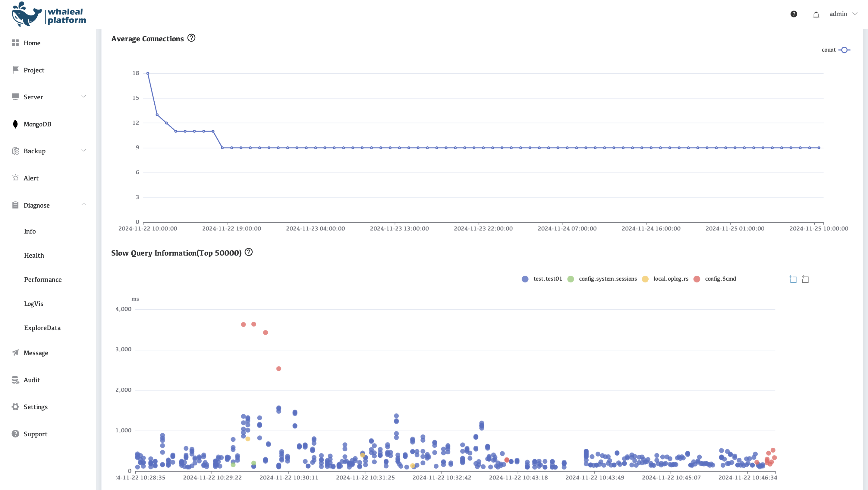Screen dimensions: 868x490
Task: Click the 18 data point on connections chart
Action: [x=148, y=73]
